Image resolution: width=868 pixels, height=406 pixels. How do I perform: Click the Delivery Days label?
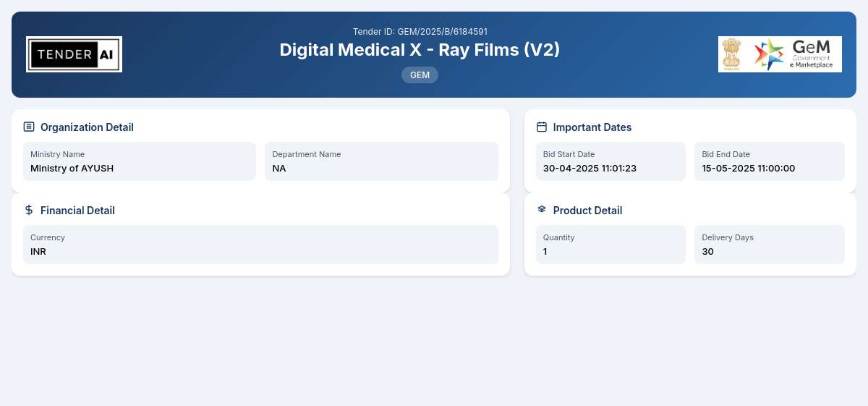pos(728,237)
